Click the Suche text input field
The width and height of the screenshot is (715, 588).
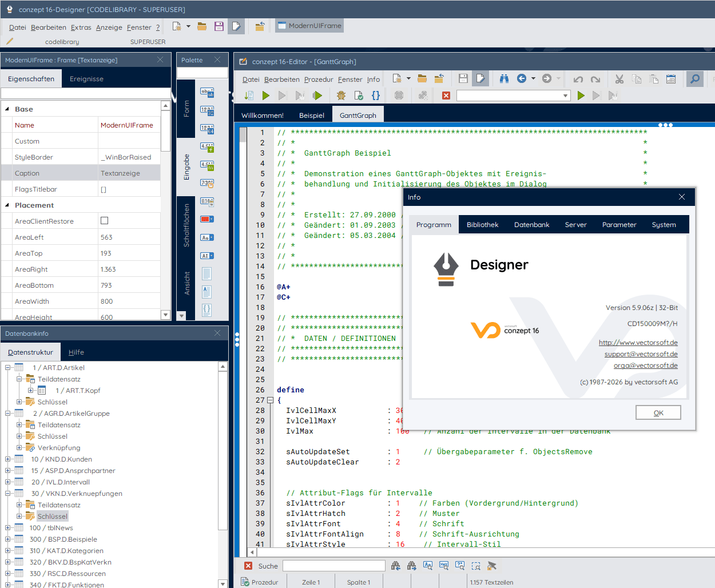tap(334, 566)
